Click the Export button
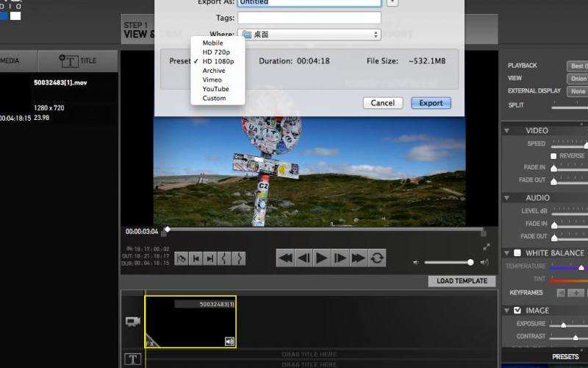Screen dimensions: 588x368 [x=431, y=103]
